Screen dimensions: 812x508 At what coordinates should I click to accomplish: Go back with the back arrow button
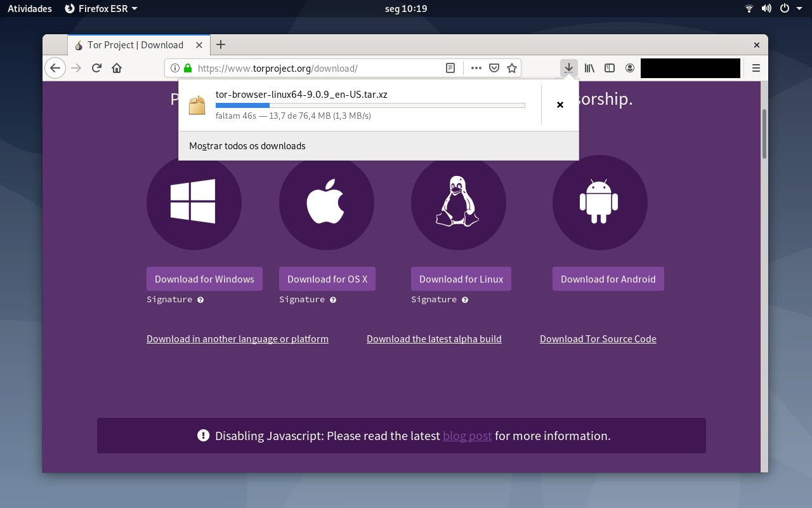[55, 68]
